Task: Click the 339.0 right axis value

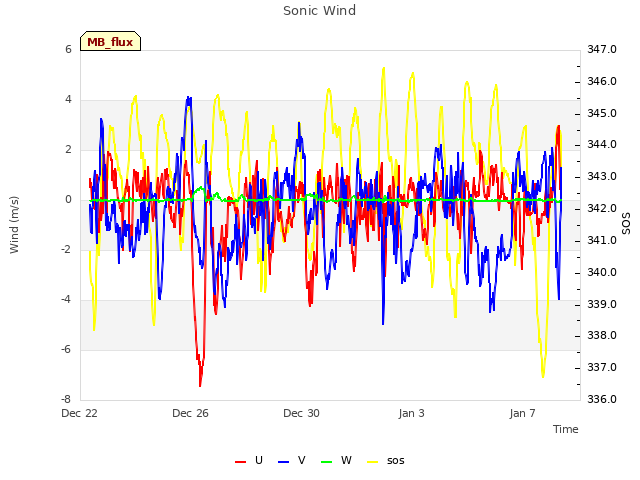Action: [x=602, y=304]
